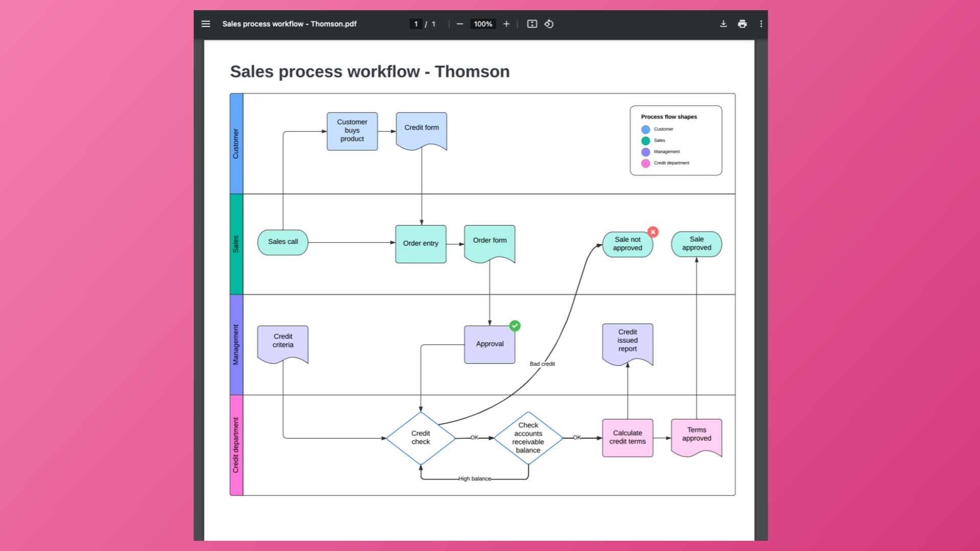Select the Credit check diamond
Image resolution: width=980 pixels, height=551 pixels.
pos(421,438)
